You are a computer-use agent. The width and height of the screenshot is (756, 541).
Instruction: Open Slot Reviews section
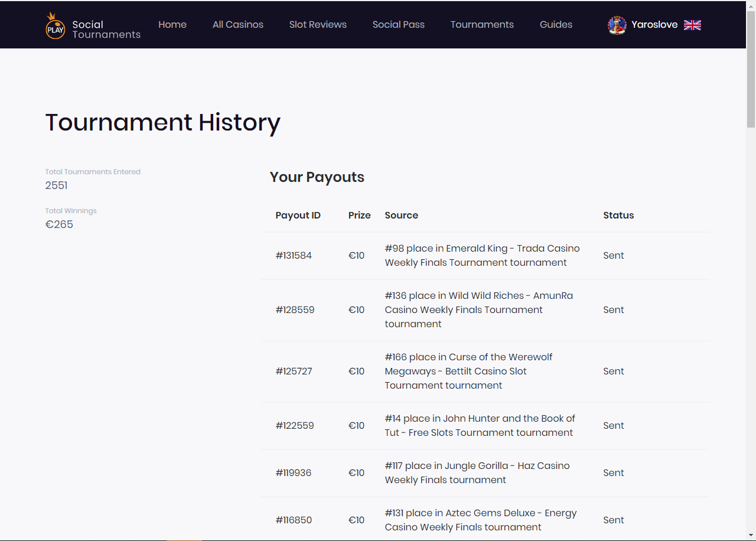[318, 25]
